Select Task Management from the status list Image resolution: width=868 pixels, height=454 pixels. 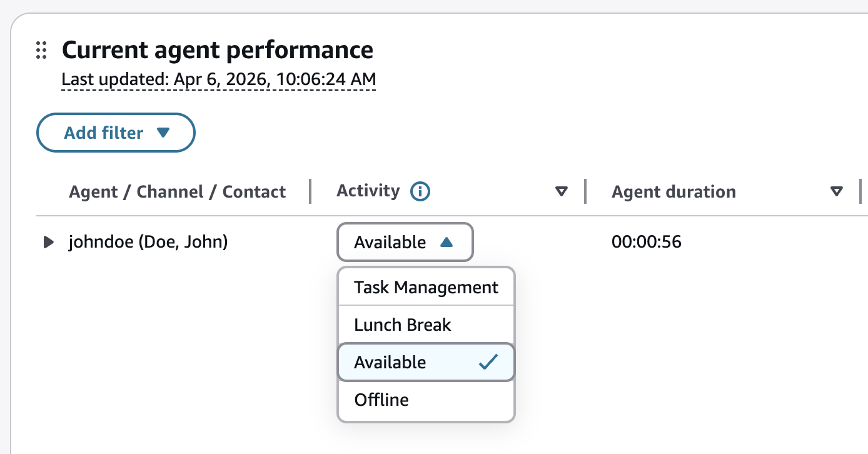click(426, 288)
